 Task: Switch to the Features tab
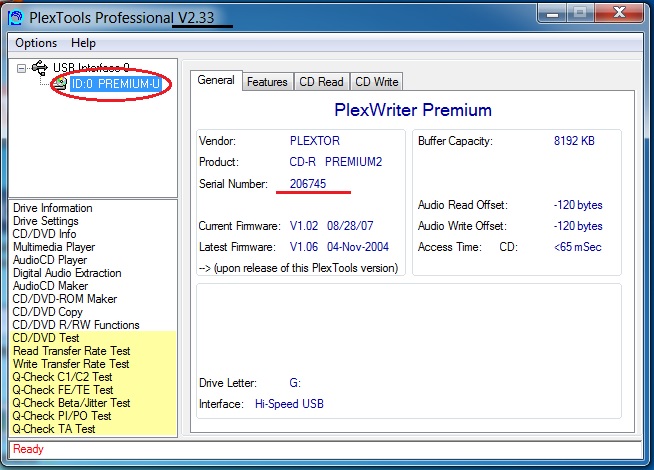coord(267,82)
